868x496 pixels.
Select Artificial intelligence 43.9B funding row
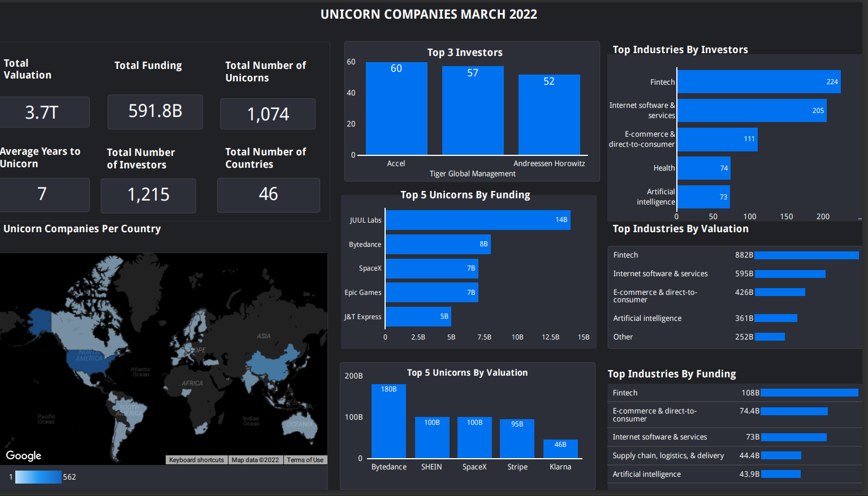(735, 474)
